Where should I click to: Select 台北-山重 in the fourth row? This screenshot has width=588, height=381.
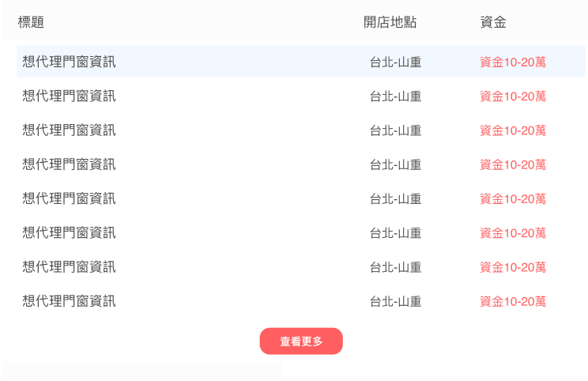[x=395, y=164]
